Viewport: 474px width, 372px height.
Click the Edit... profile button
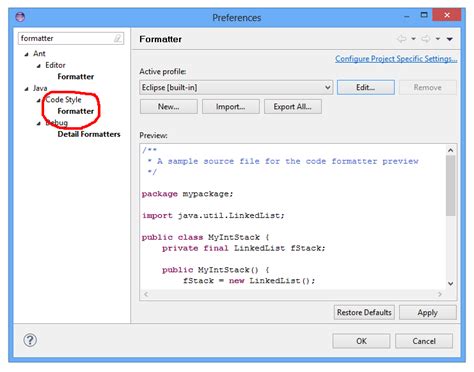coord(366,87)
